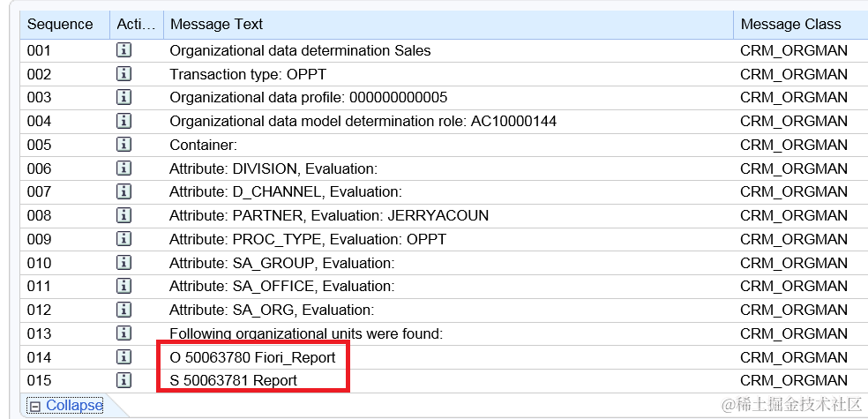The height and width of the screenshot is (419, 868).
Task: Click info icon in row 011
Action: click(123, 286)
